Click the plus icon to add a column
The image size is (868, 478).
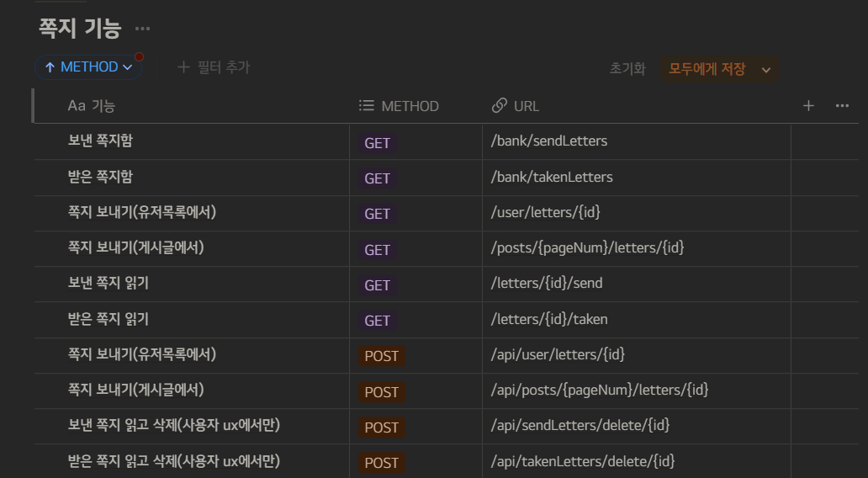point(808,106)
